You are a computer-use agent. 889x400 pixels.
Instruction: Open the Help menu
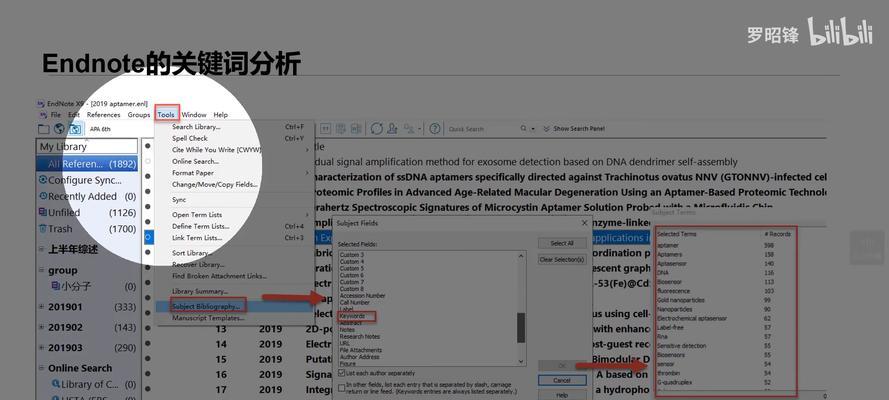coord(221,114)
